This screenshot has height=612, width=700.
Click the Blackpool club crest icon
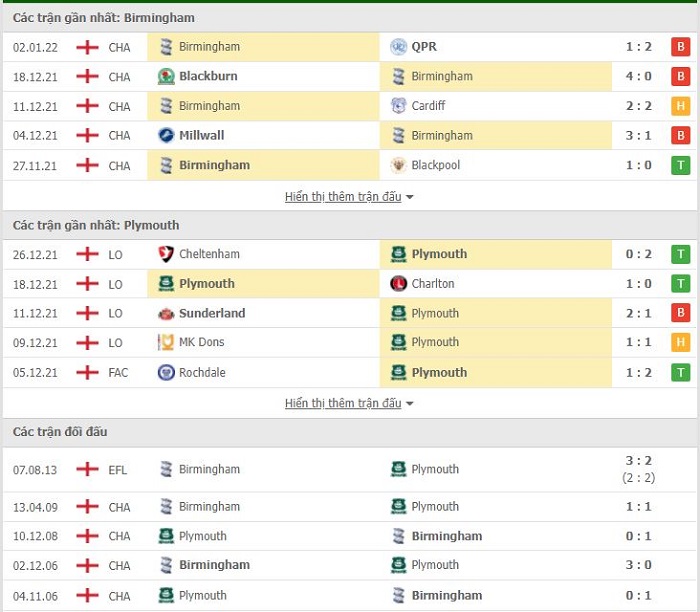click(399, 165)
